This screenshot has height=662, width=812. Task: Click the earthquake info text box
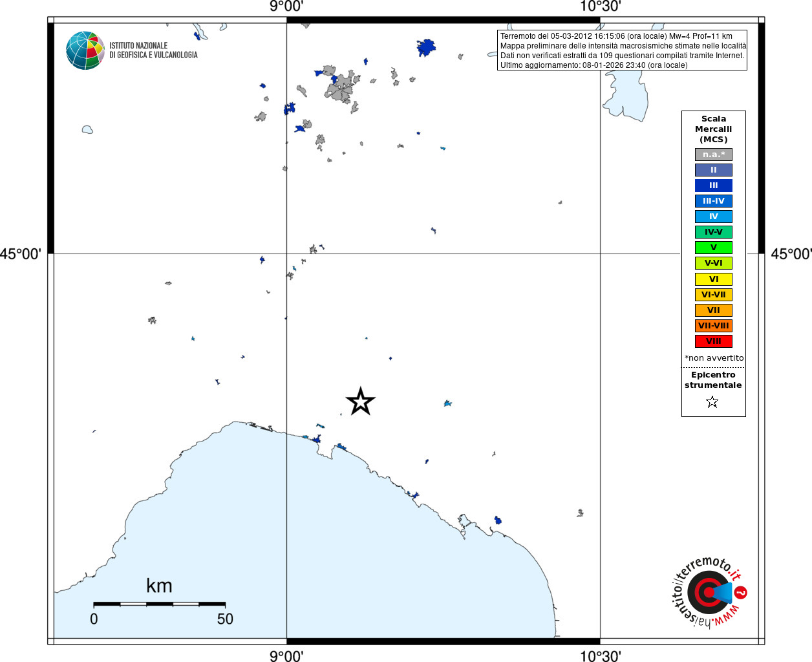click(622, 50)
